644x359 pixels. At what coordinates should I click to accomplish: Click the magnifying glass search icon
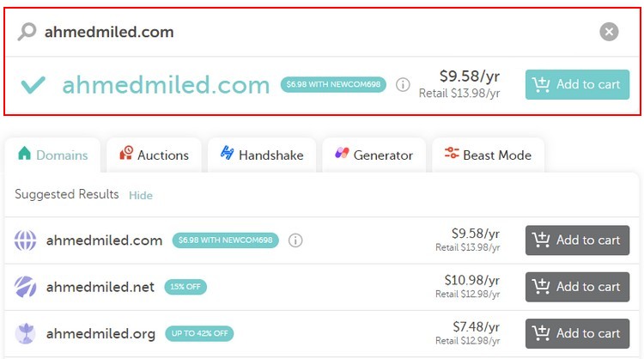tap(27, 32)
